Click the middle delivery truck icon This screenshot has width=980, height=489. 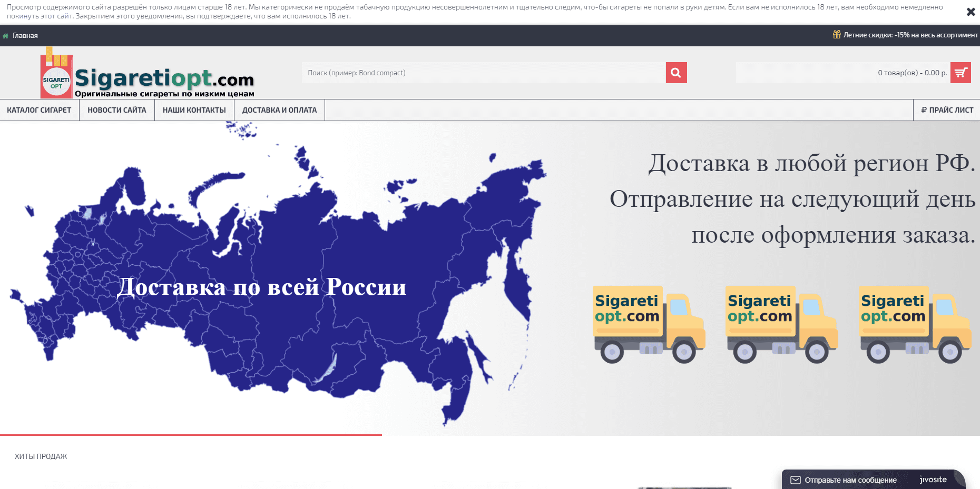tap(782, 324)
